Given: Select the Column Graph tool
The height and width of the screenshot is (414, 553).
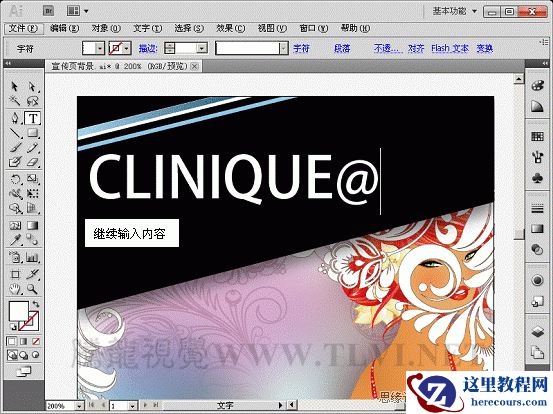Looking at the screenshot, I should pyautogui.click(x=32, y=257).
